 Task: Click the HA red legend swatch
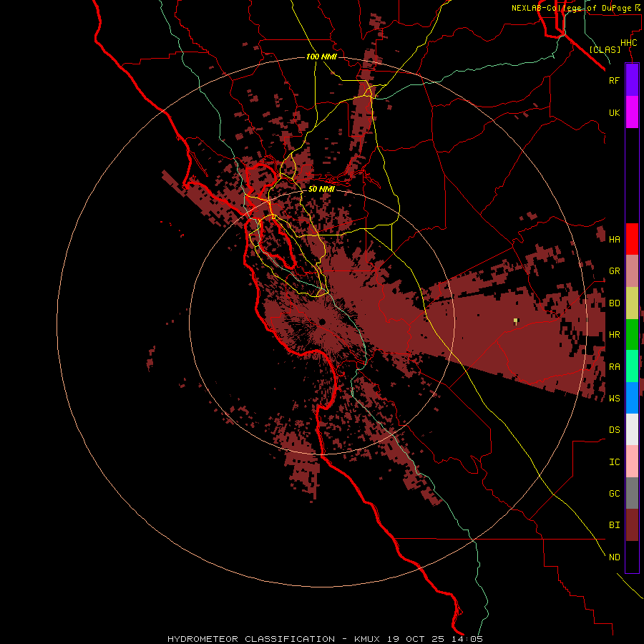632,239
